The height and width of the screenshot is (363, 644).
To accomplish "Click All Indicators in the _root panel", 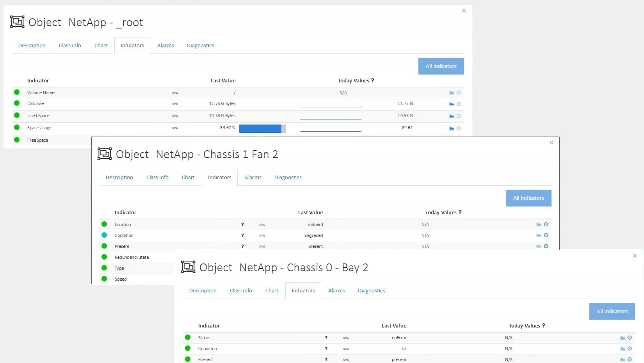I will click(441, 66).
